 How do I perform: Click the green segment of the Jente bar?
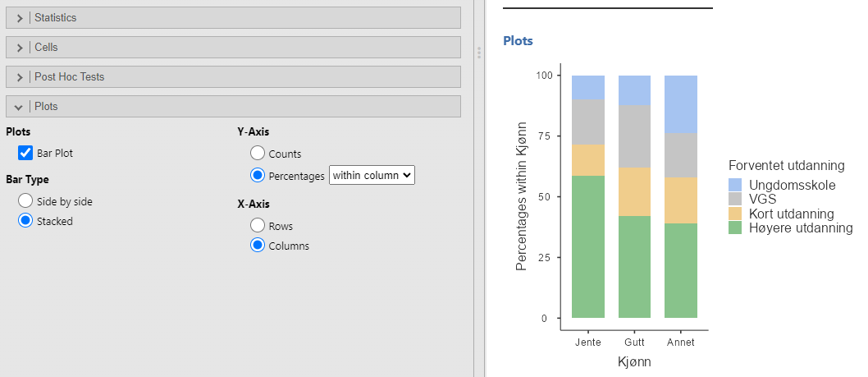pyautogui.click(x=588, y=246)
